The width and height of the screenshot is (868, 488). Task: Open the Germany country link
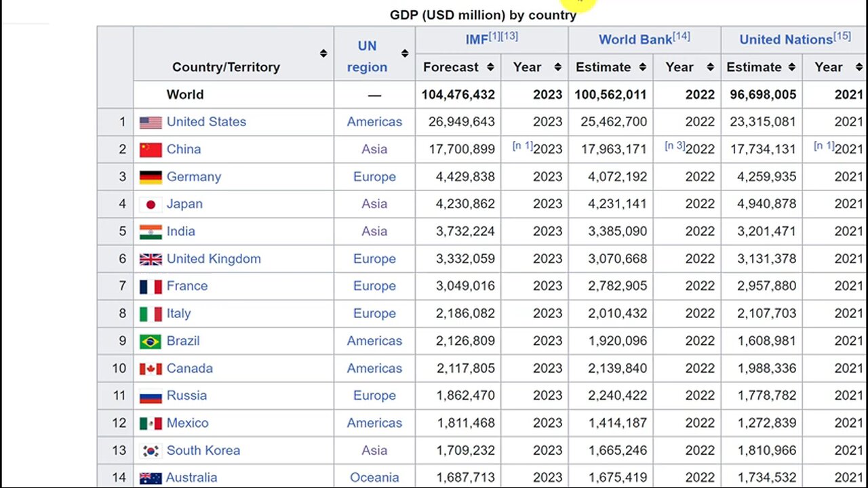194,177
